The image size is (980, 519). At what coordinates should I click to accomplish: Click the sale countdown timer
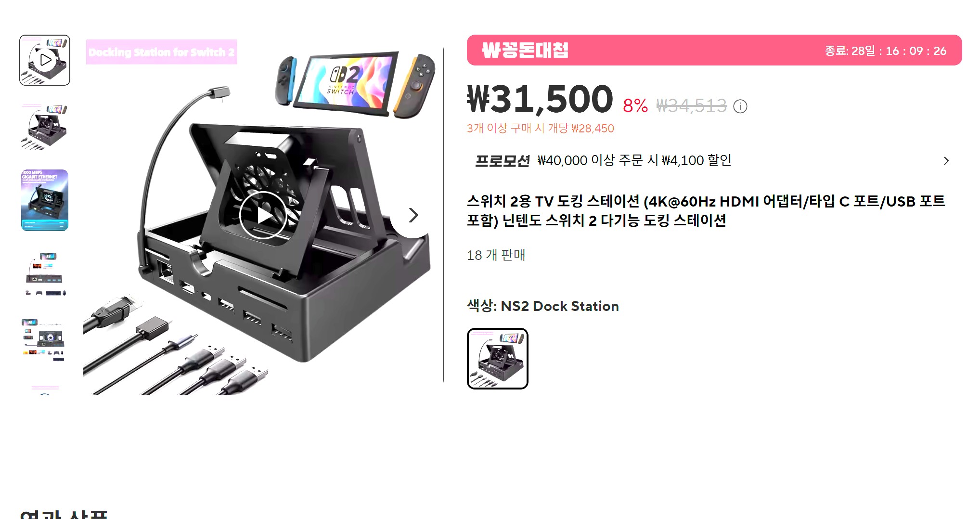[886, 51]
